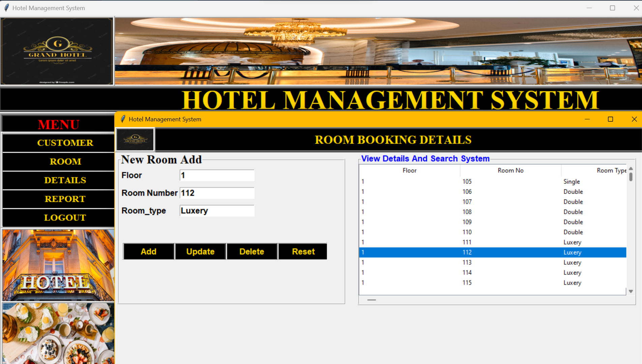Viewport: 642px width, 364px height.
Task: Click the breakfast food photo in the sidebar
Action: (58, 333)
